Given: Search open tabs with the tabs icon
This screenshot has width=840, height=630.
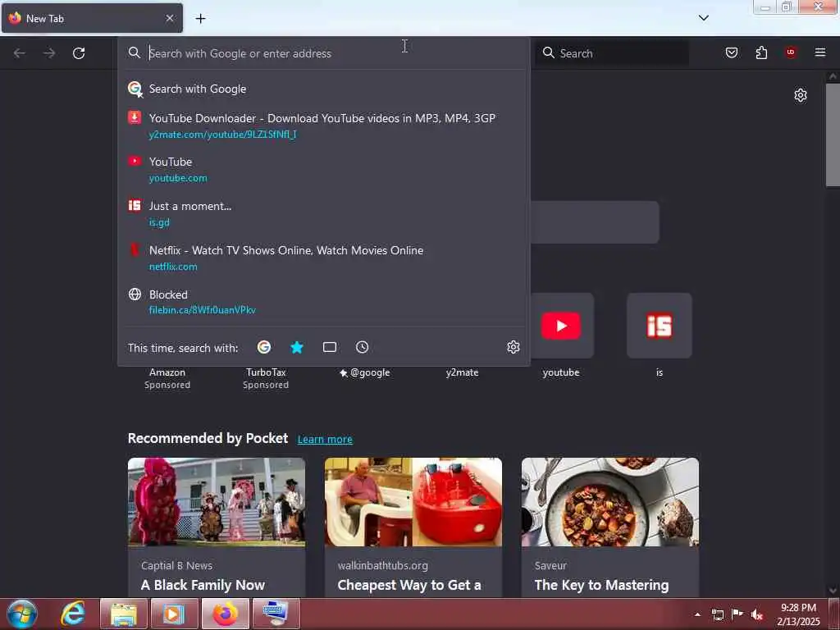Looking at the screenshot, I should [x=330, y=347].
